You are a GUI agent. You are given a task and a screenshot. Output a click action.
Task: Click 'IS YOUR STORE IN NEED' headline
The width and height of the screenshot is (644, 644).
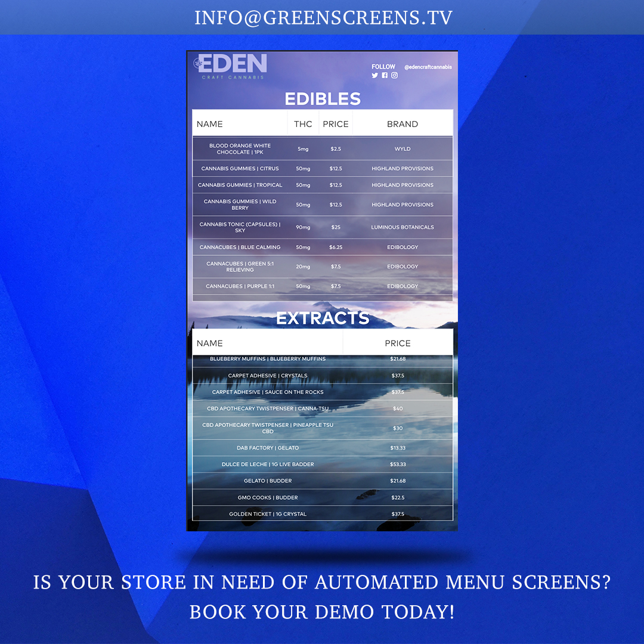pos(322,583)
